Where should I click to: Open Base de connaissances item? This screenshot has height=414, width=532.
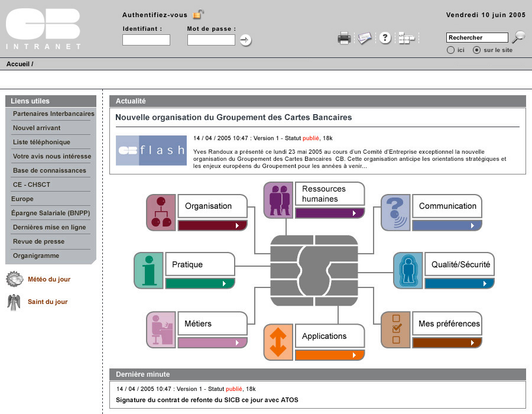49,171
